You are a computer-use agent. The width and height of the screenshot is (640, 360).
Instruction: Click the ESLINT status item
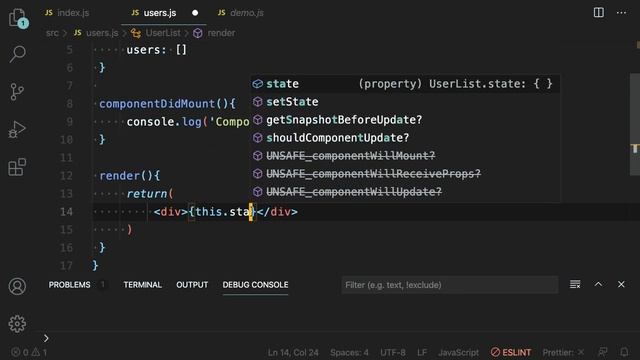(x=511, y=352)
